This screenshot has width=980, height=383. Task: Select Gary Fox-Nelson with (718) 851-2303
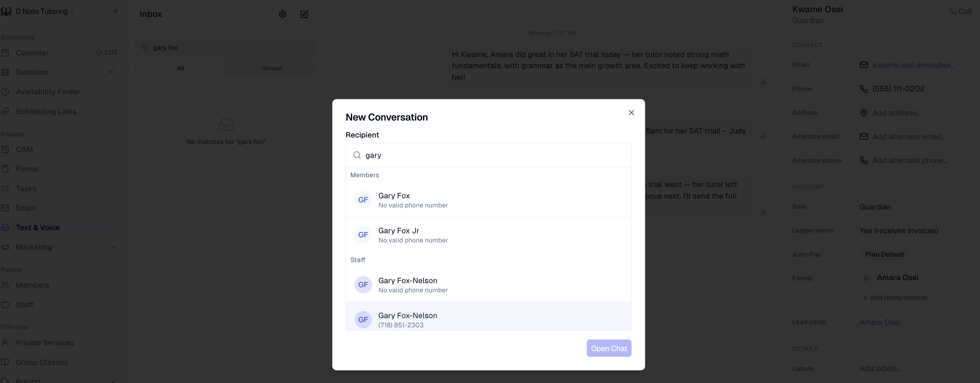(x=489, y=317)
